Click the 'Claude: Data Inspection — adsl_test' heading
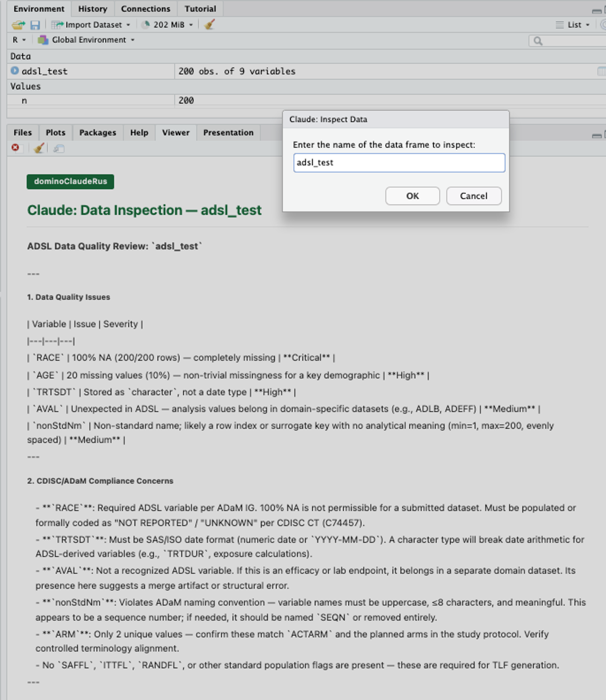The image size is (606, 700). pyautogui.click(x=144, y=210)
